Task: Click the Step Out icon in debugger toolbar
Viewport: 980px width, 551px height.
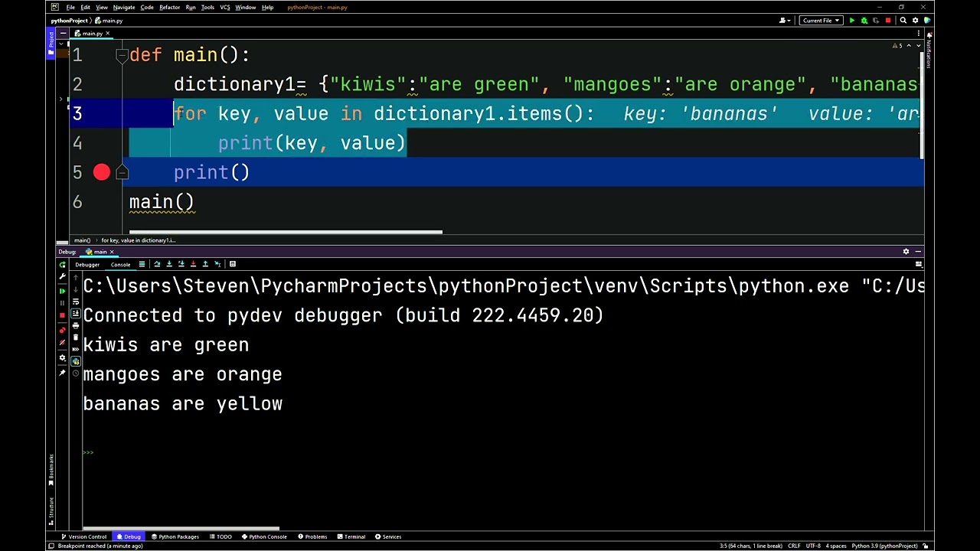Action: (x=205, y=264)
